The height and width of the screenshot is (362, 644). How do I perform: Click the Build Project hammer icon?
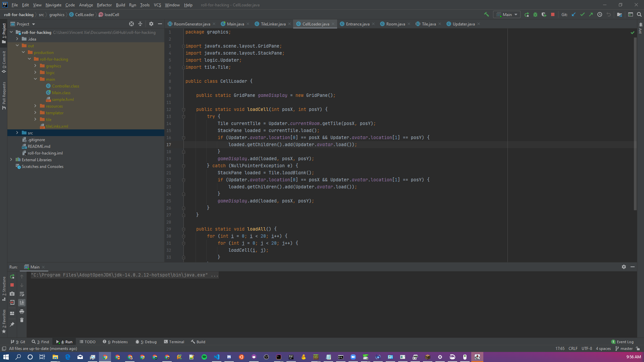tap(486, 14)
